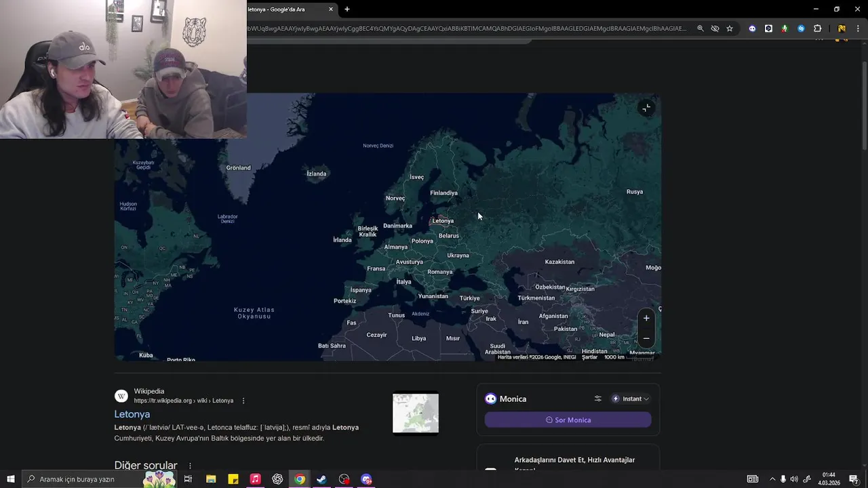The height and width of the screenshot is (488, 868).
Task: Collapse the expanded map view
Action: point(646,108)
